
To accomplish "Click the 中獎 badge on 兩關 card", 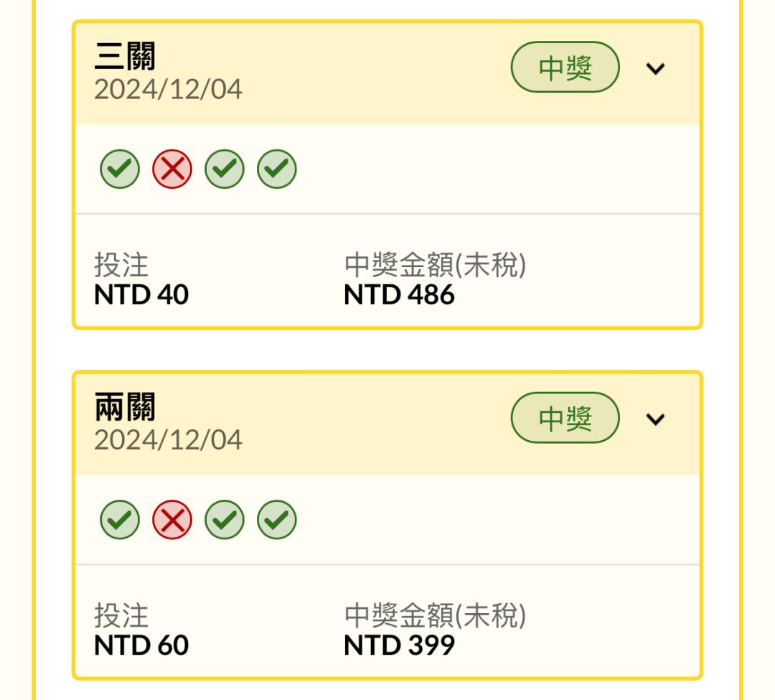I will click(x=565, y=418).
